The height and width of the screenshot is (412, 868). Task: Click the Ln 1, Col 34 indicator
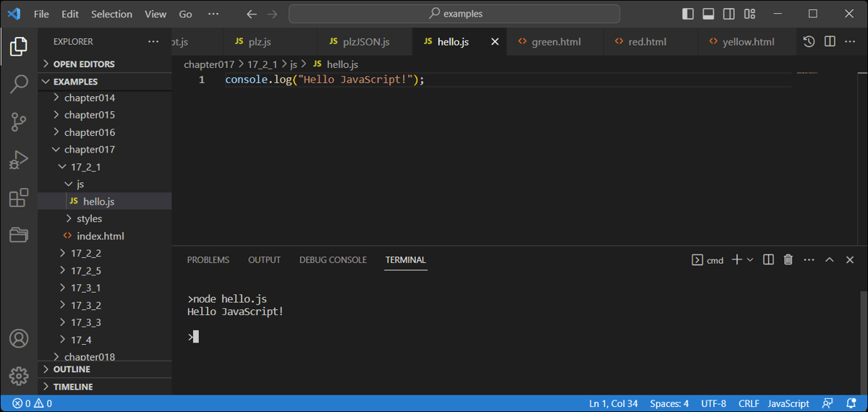[x=613, y=403]
